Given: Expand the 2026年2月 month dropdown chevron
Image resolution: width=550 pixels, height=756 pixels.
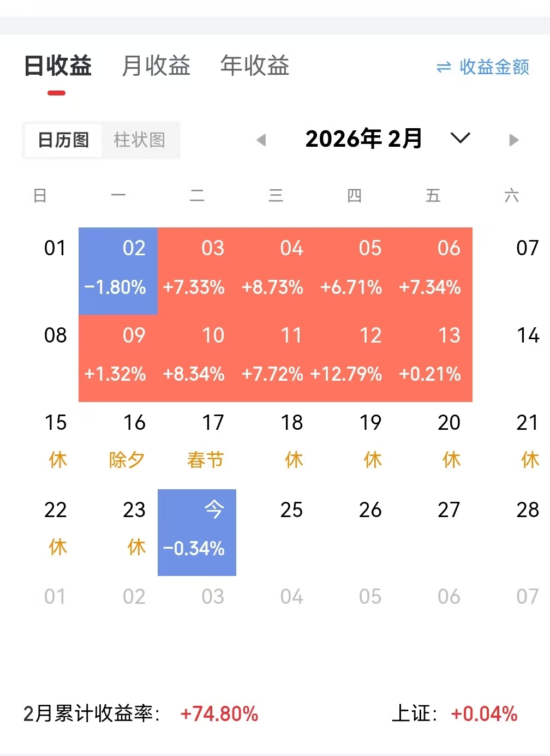Looking at the screenshot, I should [x=460, y=138].
